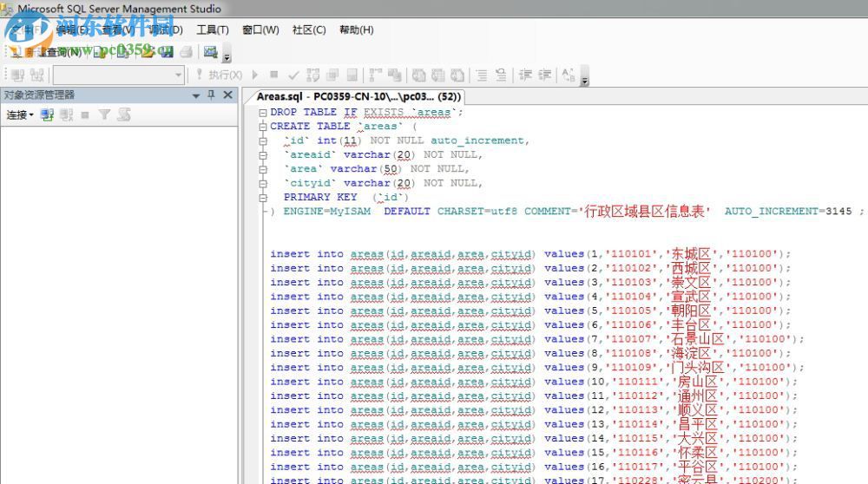Open the 帮助(H) menu
Viewport: 868px width, 484px height.
point(357,29)
